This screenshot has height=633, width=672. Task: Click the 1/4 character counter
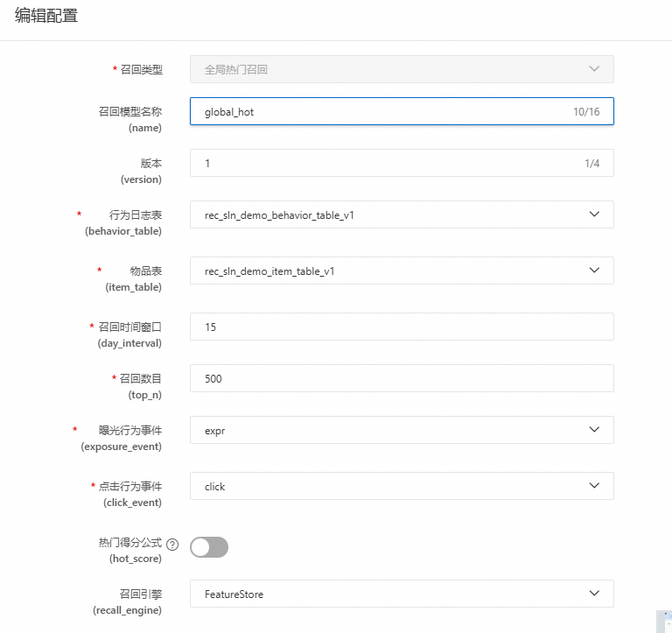(591, 164)
